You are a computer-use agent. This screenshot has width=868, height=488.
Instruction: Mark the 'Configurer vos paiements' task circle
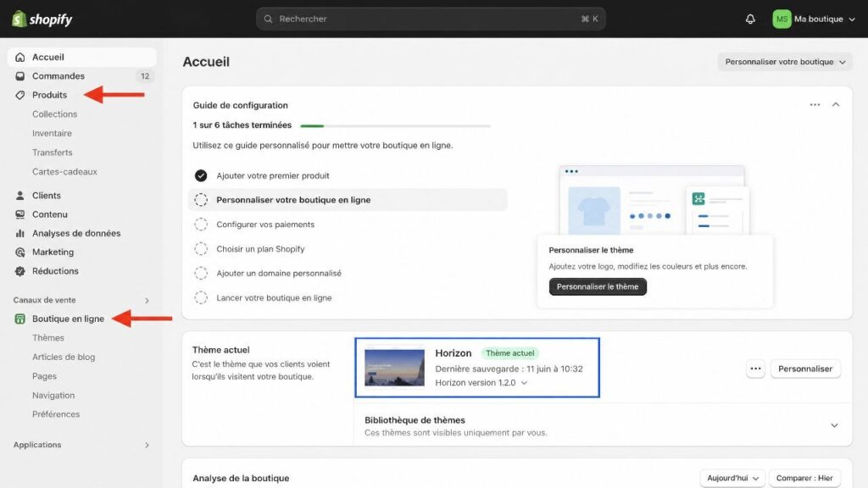201,224
